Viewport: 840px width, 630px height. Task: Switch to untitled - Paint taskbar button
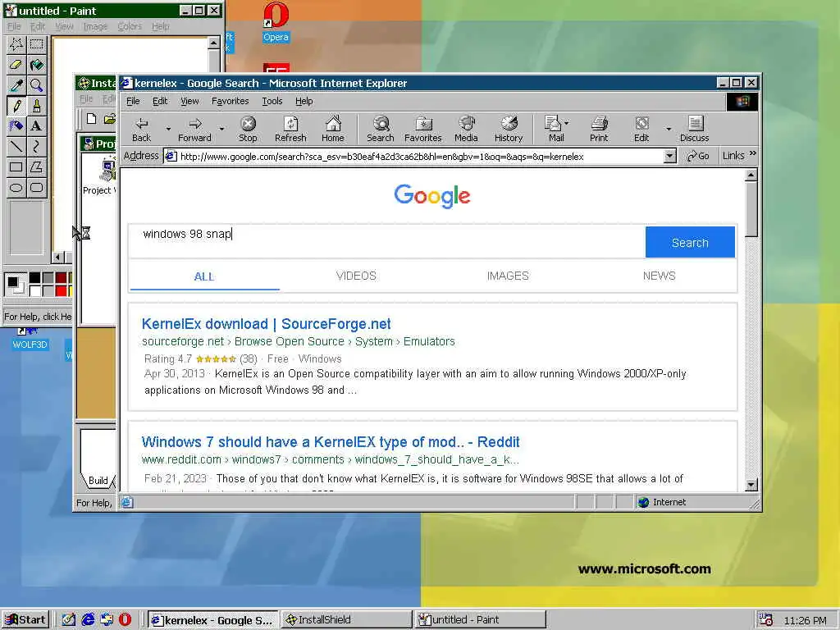pos(481,620)
